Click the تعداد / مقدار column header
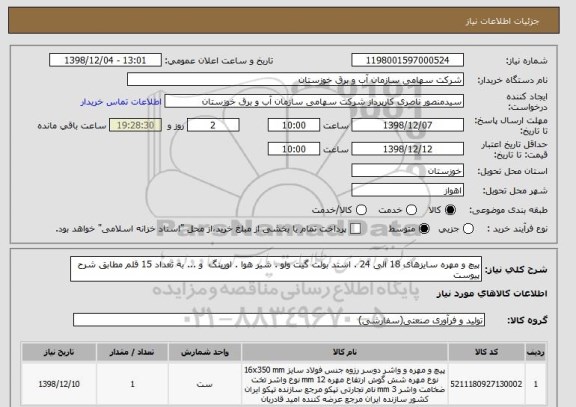The height and width of the screenshot is (407, 576). (x=132, y=352)
